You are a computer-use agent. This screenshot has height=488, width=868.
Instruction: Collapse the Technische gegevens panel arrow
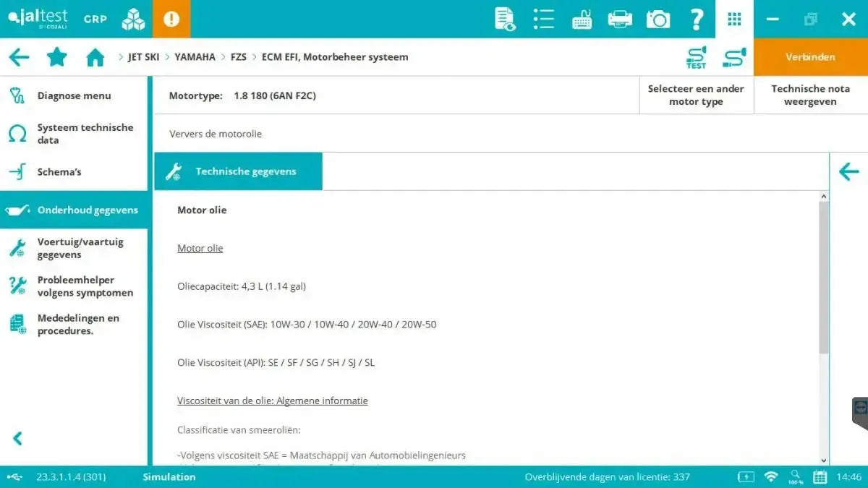coord(848,171)
